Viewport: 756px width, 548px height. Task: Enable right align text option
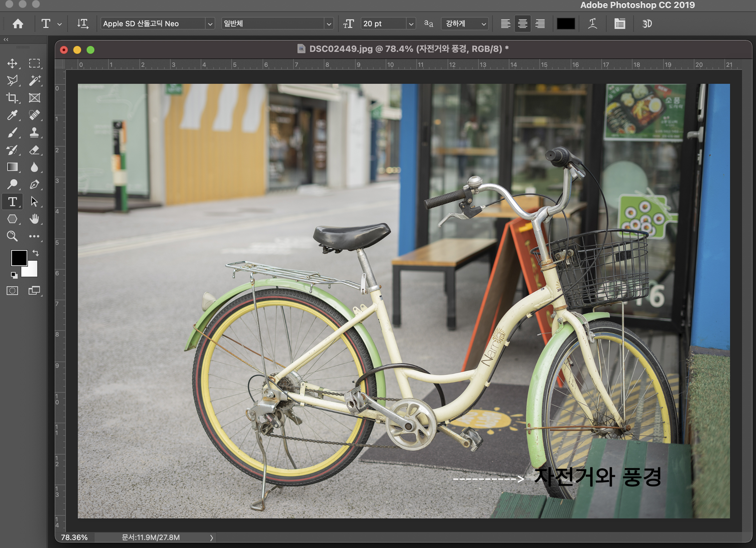click(540, 24)
